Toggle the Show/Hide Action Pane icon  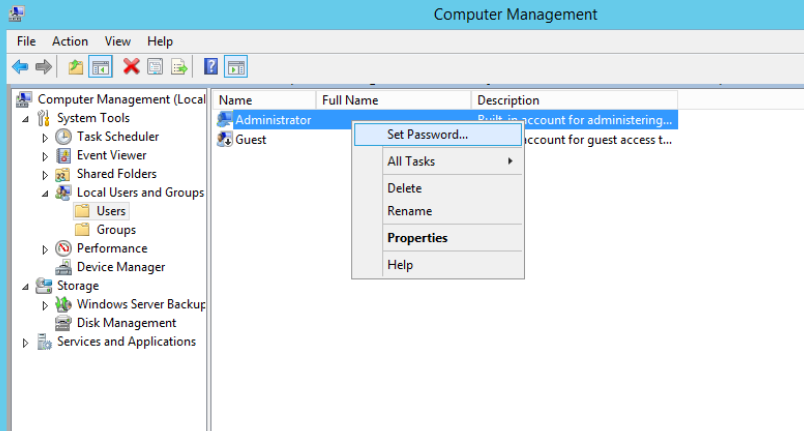coord(236,67)
